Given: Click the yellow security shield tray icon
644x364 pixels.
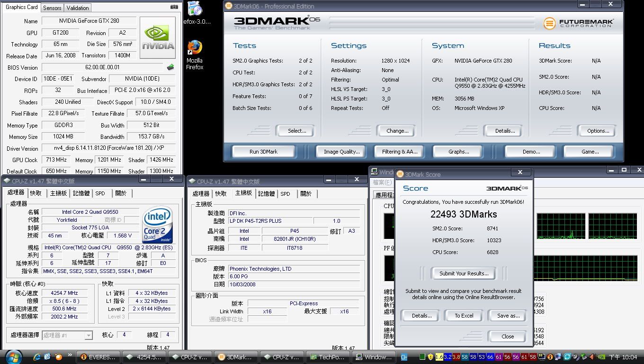Looking at the screenshot, I should click(x=430, y=357).
